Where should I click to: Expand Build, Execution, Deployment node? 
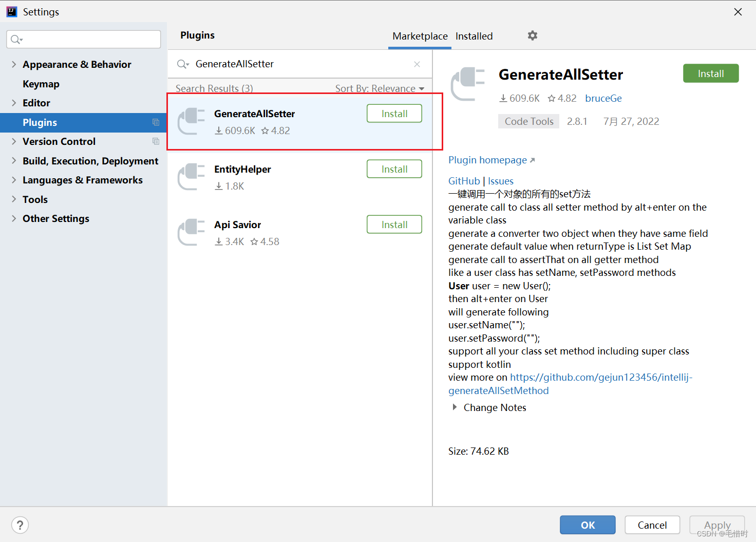tap(14, 161)
